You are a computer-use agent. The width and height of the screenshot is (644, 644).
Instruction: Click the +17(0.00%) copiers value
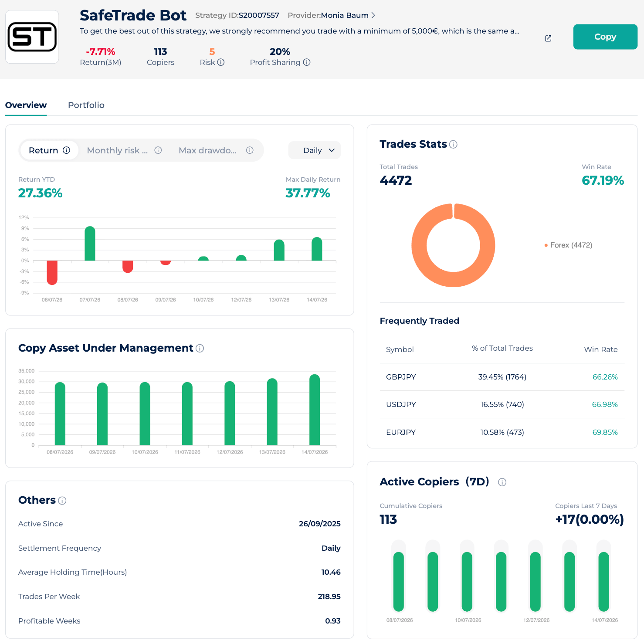coord(590,519)
